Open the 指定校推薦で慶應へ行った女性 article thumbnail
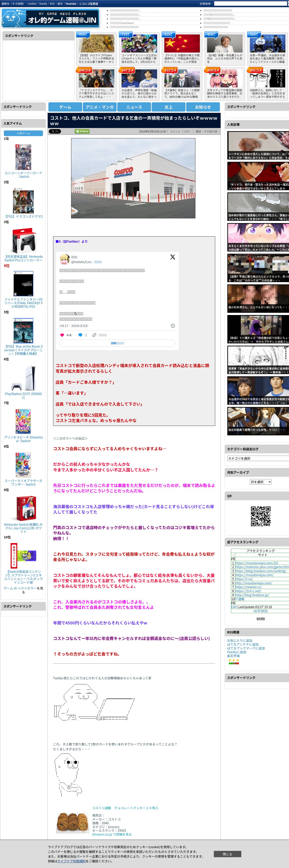 pyautogui.click(x=258, y=422)
